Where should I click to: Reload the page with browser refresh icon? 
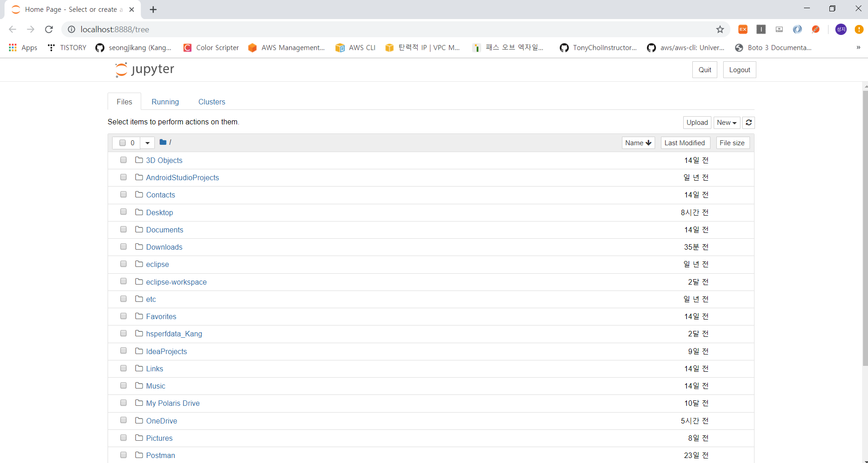pyautogui.click(x=49, y=30)
